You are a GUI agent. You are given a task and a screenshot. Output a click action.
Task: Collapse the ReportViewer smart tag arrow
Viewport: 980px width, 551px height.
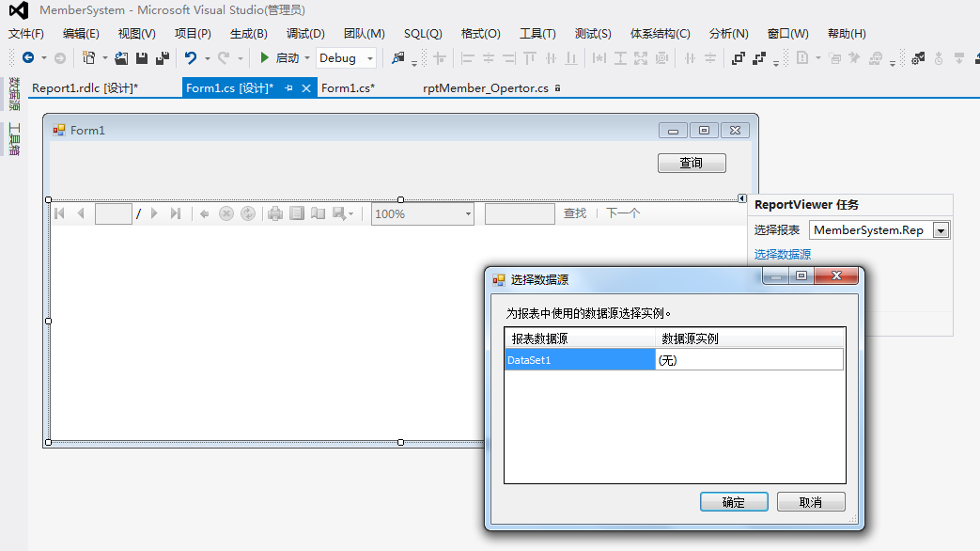[742, 198]
